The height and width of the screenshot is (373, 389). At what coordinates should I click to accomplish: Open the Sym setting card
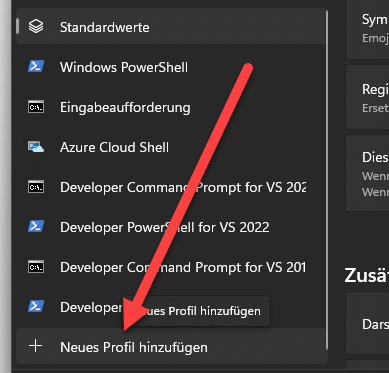coord(367,28)
